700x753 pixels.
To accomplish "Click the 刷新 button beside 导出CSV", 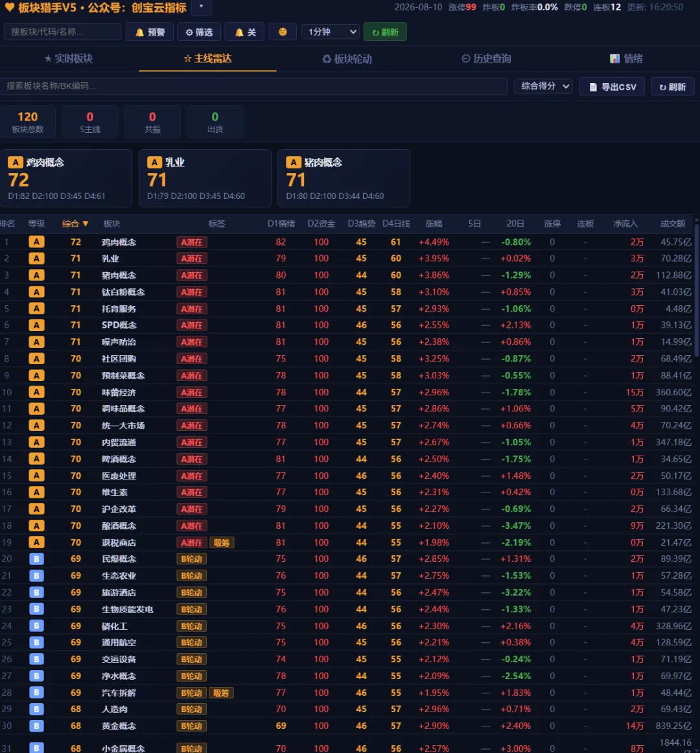I will tap(673, 87).
